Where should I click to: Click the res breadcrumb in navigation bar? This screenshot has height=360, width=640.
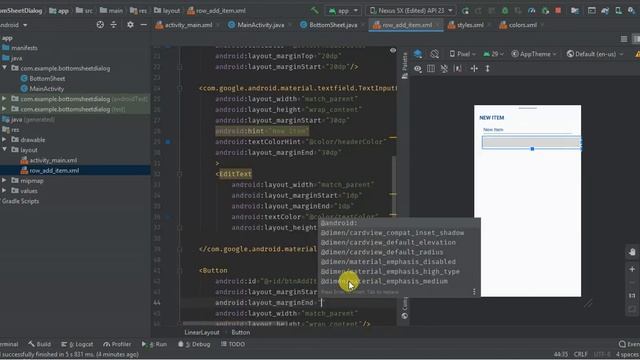[138, 11]
